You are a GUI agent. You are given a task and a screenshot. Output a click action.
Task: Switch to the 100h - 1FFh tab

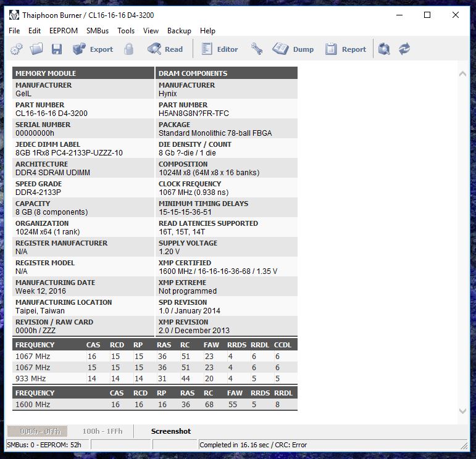point(102,431)
